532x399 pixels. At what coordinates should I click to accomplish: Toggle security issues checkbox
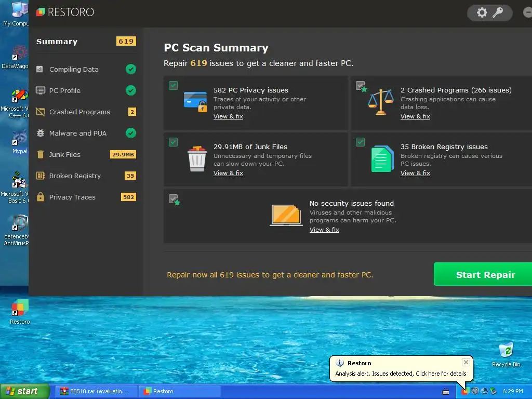point(174,199)
